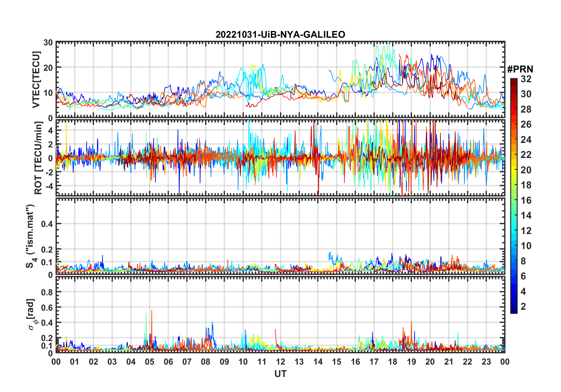Image resolution: width=561 pixels, height=392 pixels.
Task: Click colorbar tick label 24
Action: (526, 140)
